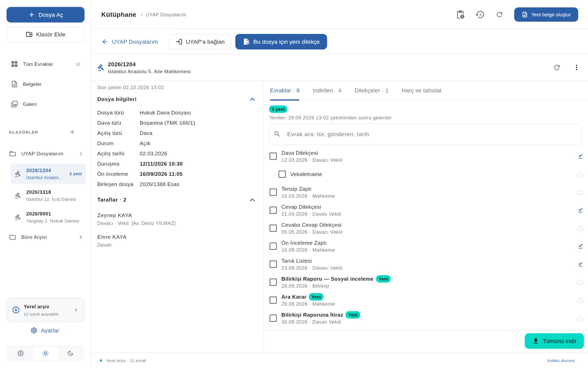Click Bu dosya için yeni dilekçe
The height and width of the screenshot is (368, 588).
click(281, 42)
